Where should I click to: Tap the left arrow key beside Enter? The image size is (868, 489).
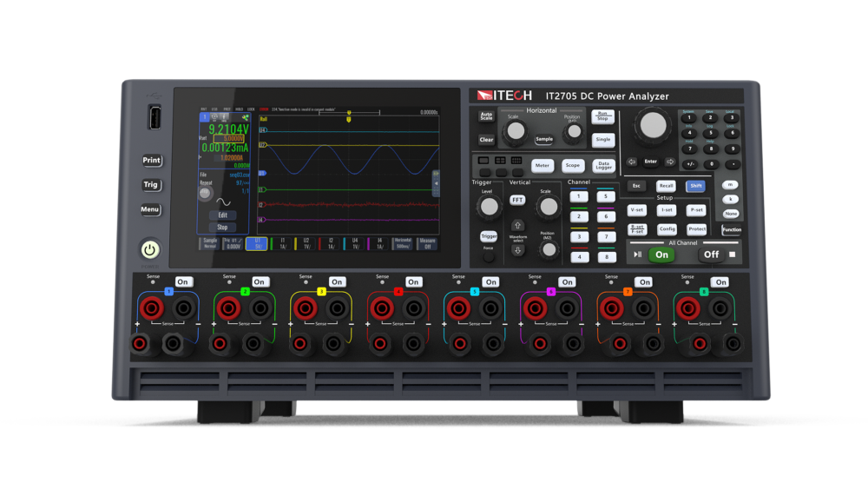click(x=632, y=162)
